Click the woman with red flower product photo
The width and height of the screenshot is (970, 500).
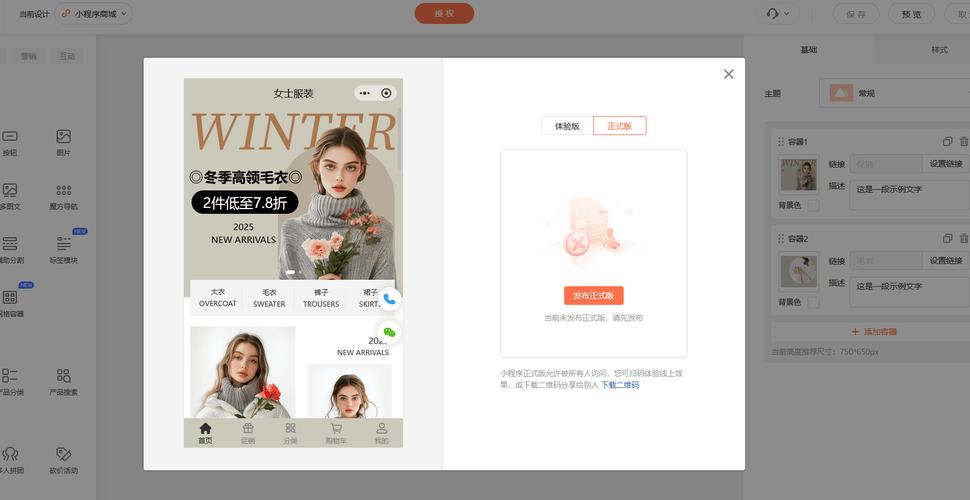pyautogui.click(x=242, y=372)
